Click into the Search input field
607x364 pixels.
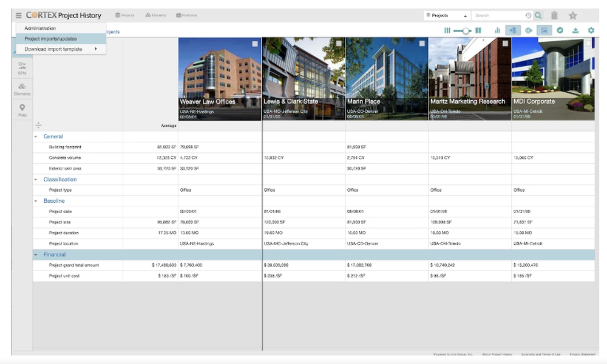pyautogui.click(x=498, y=16)
